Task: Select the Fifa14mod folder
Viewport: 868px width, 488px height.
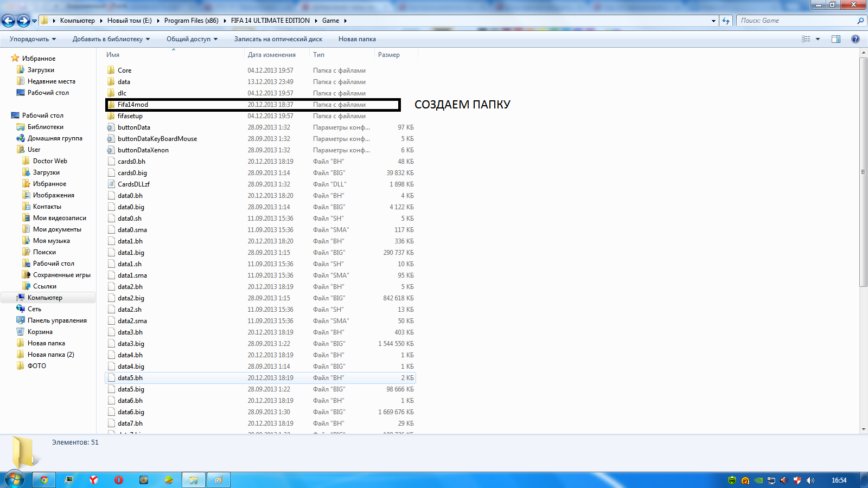Action: [253, 105]
